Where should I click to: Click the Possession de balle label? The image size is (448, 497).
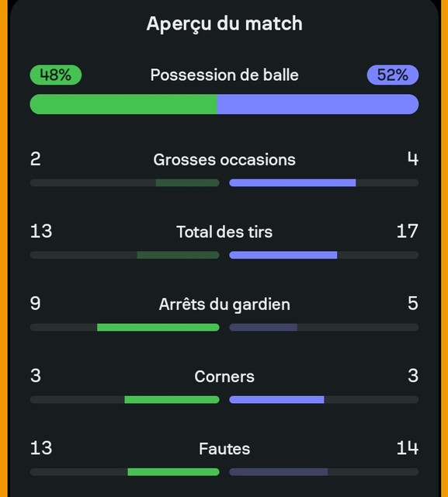click(x=224, y=75)
